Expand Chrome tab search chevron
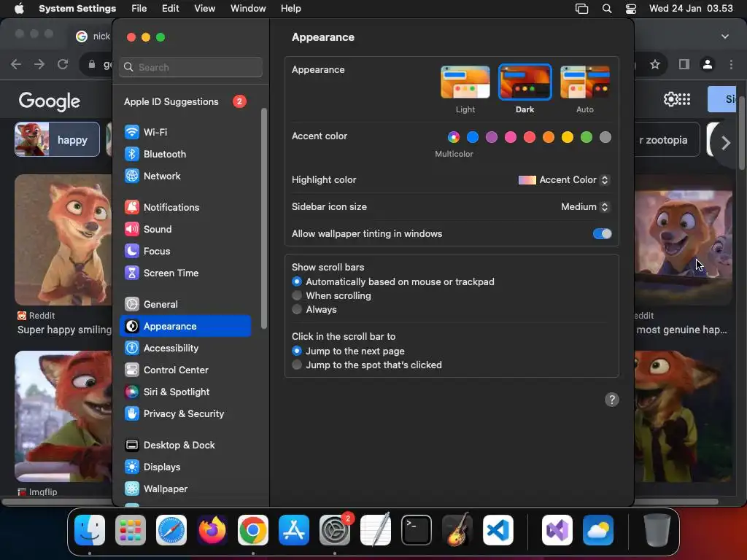Viewport: 747px width, 560px height. pyautogui.click(x=724, y=36)
